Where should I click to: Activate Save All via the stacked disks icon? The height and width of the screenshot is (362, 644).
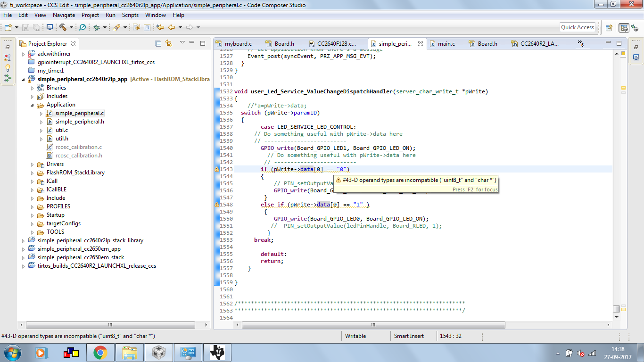(x=36, y=27)
